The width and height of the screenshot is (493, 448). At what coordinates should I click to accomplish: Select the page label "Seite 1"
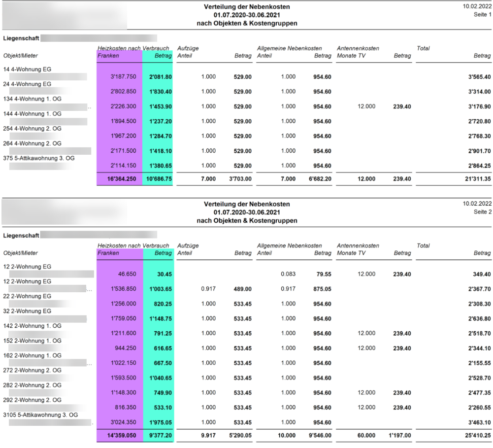[x=483, y=14]
